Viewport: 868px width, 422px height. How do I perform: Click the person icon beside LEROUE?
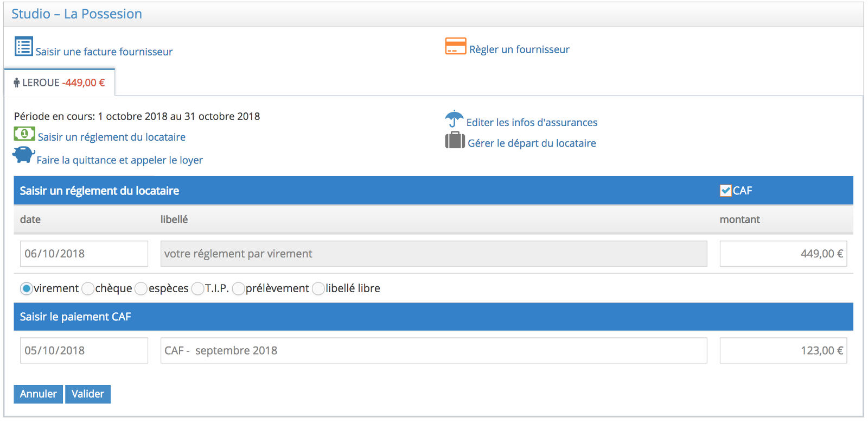17,83
